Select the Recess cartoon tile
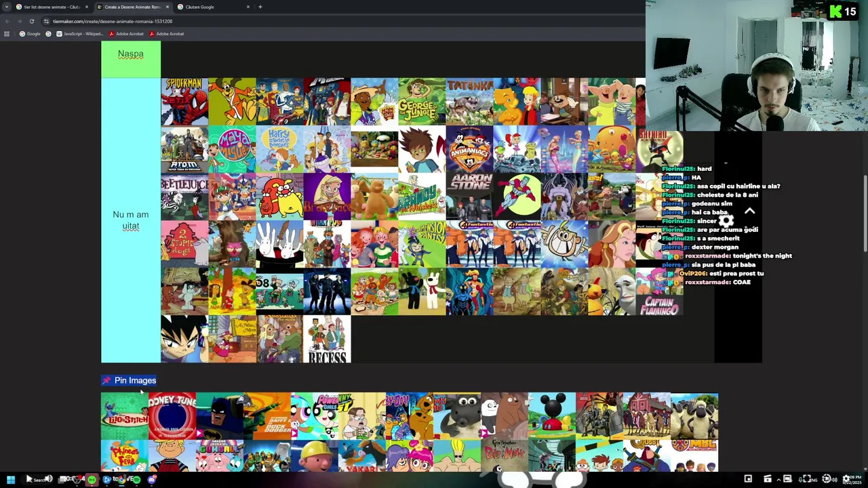This screenshot has width=868, height=488. coord(327,339)
